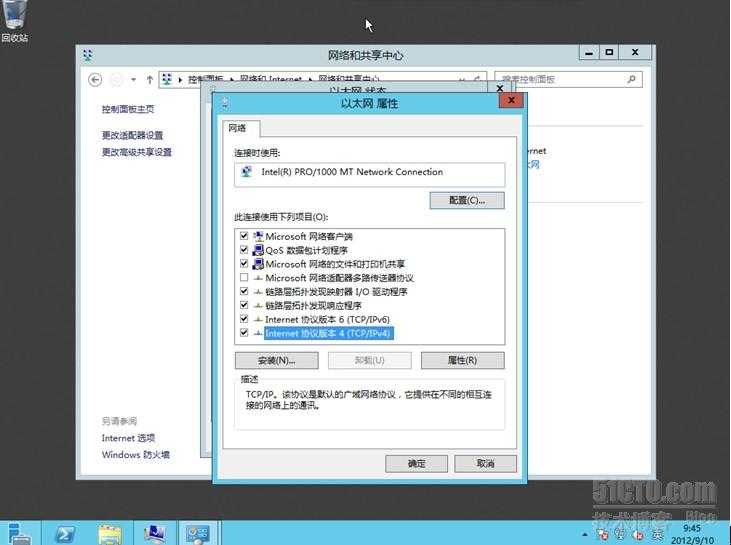Uncheck file and printer sharing checkbox
This screenshot has width=731, height=545.
[244, 263]
